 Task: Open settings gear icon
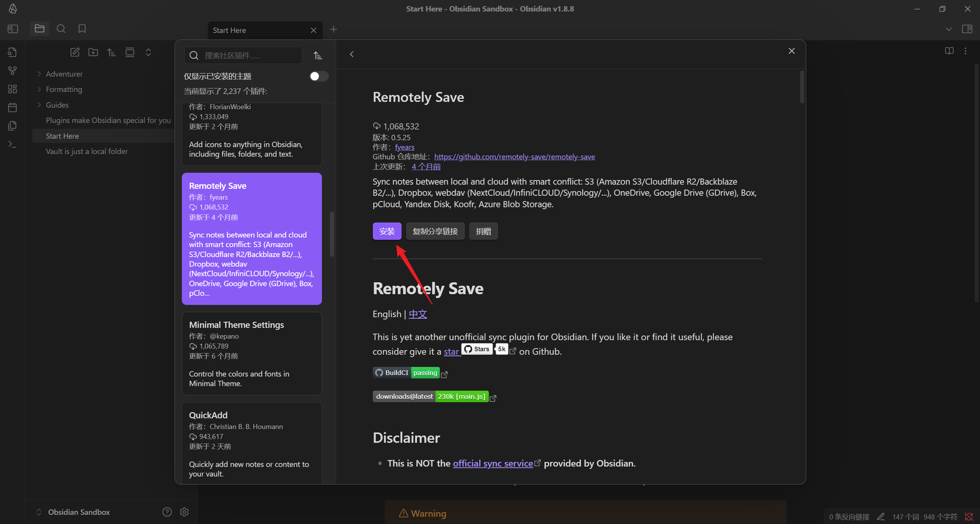[x=184, y=512]
